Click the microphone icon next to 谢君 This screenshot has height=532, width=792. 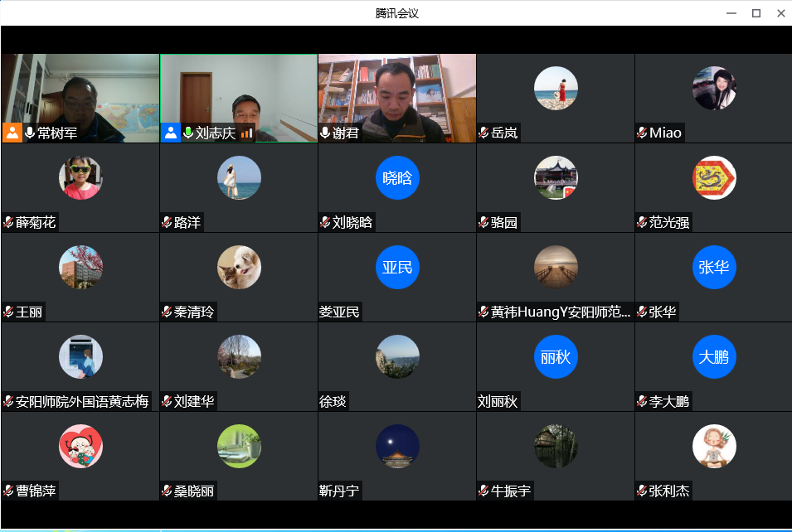coord(325,133)
